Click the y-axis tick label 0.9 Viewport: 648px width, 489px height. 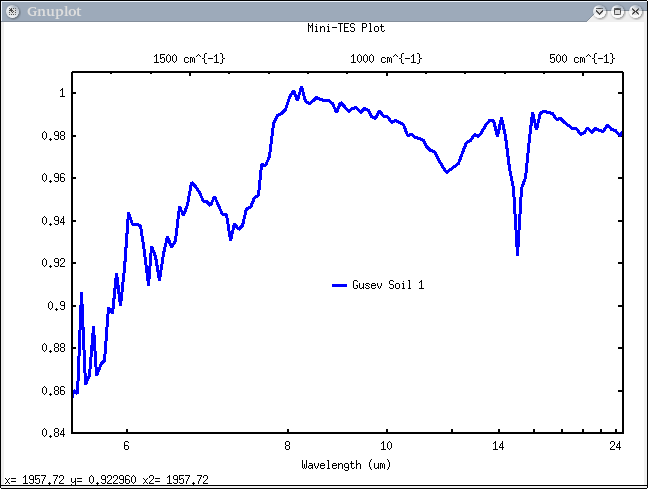[57, 306]
